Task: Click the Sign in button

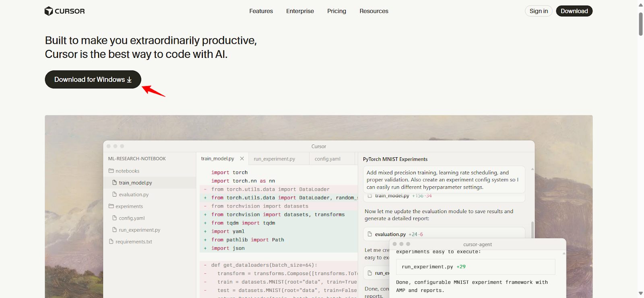Action: point(539,11)
